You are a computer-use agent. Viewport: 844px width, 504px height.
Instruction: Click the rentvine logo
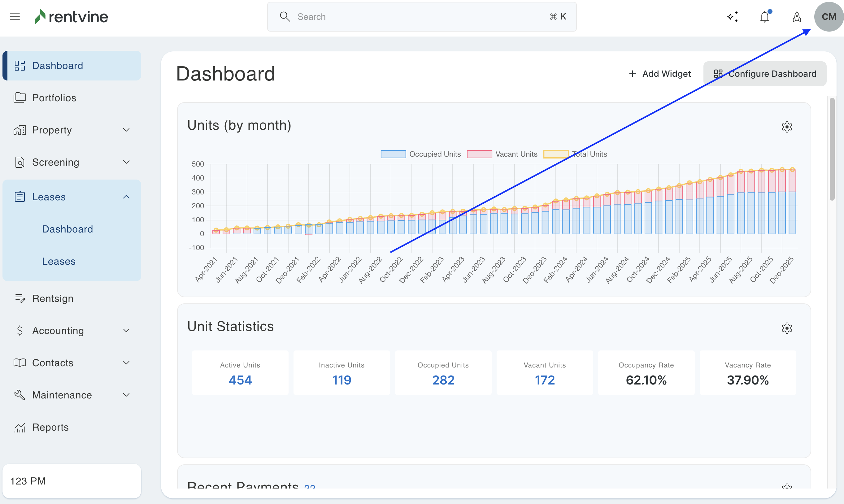click(x=71, y=17)
